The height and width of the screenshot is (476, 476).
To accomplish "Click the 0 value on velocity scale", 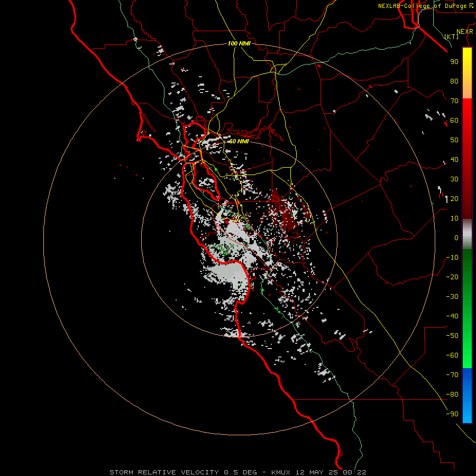I will tap(456, 238).
